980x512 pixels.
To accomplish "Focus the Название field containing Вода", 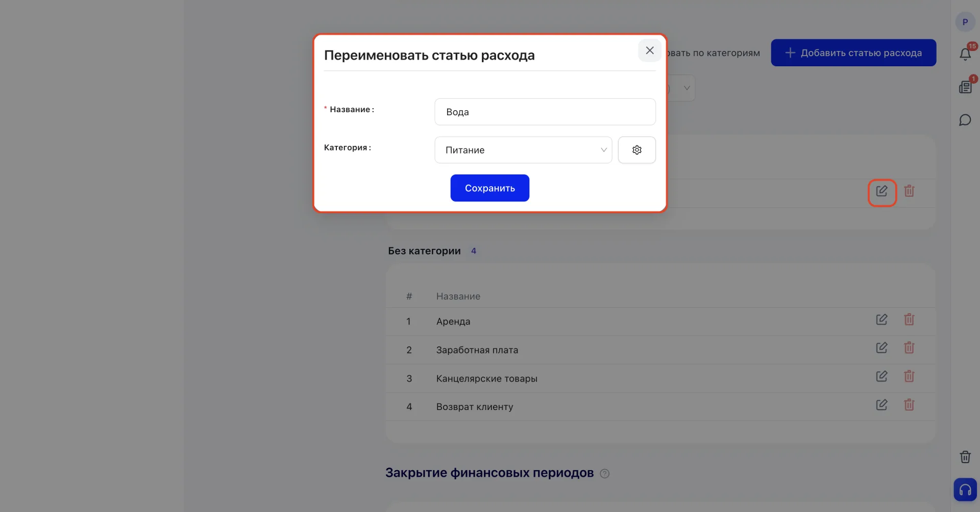I will [x=545, y=112].
